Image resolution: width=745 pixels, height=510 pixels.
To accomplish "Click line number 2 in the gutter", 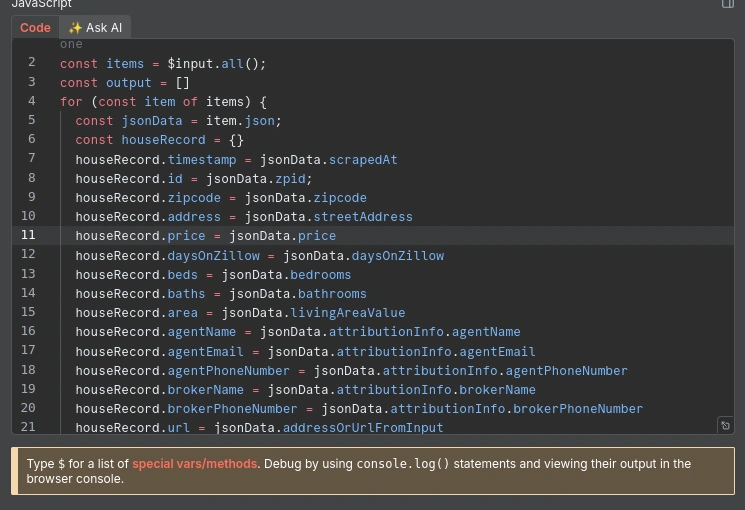I will (31, 62).
